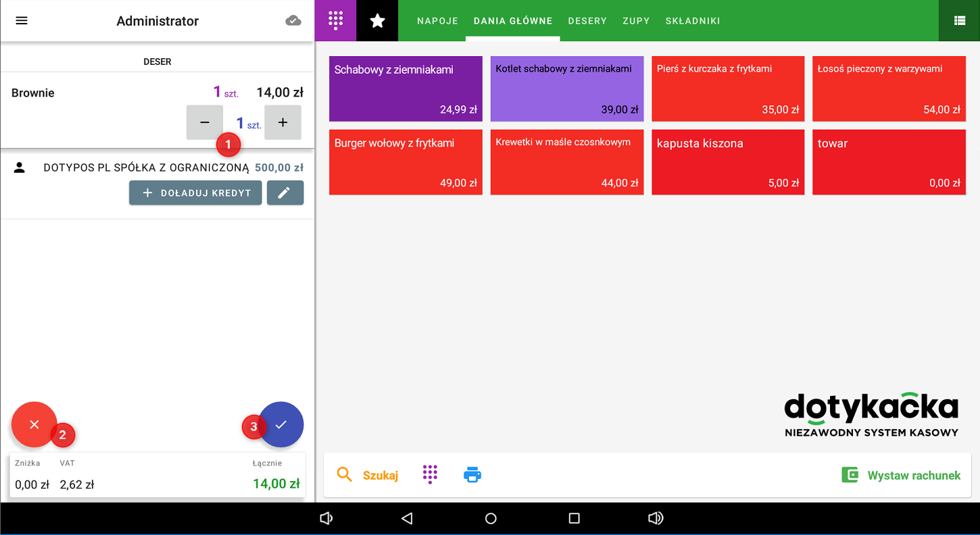The image size is (980, 535).
Task: Click Wystaw rachunek to issue the bill
Action: (902, 476)
